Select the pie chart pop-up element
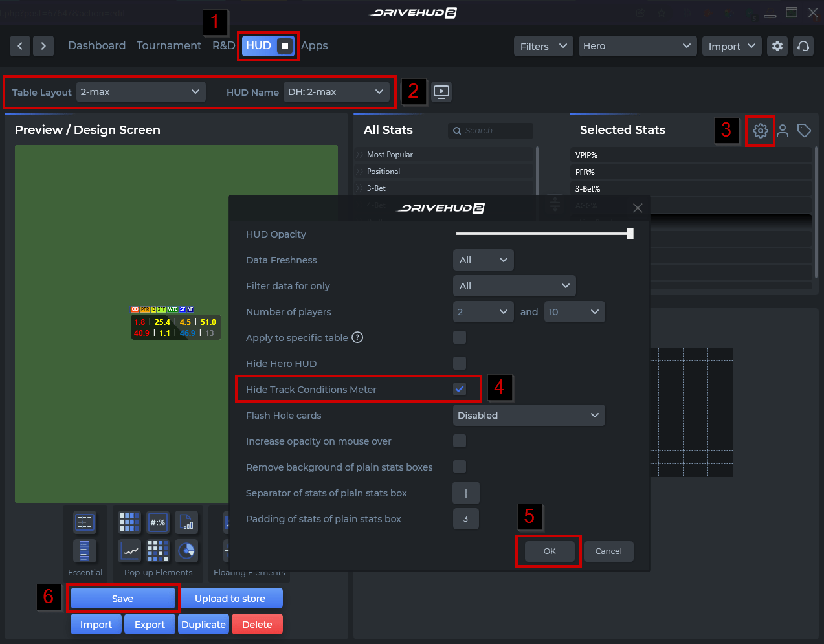The image size is (824, 644). pyautogui.click(x=186, y=551)
